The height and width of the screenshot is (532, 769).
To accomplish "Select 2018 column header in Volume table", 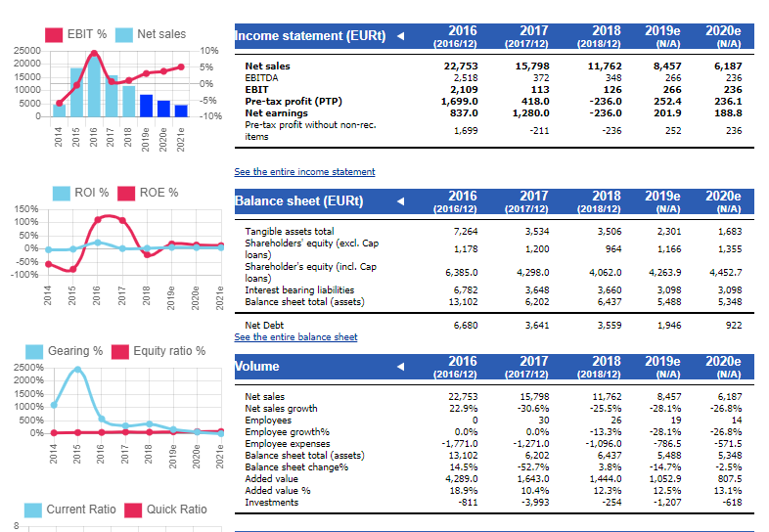I will pyautogui.click(x=600, y=368).
